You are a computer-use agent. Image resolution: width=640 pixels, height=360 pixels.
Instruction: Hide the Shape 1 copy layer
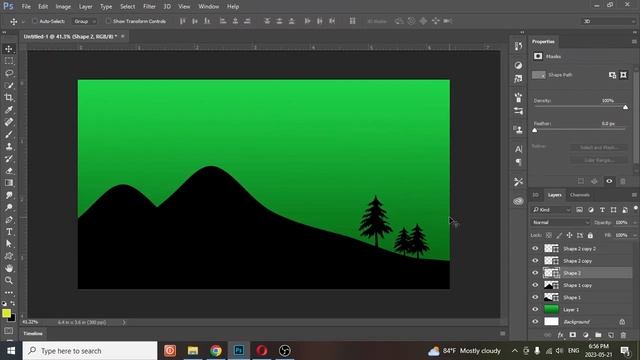535,285
